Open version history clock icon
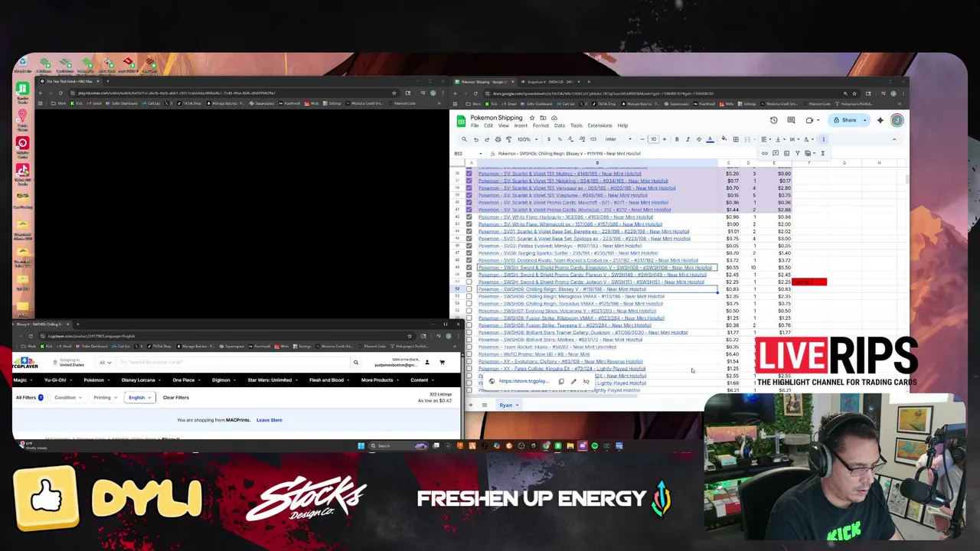This screenshot has width=980, height=551. 773,120
